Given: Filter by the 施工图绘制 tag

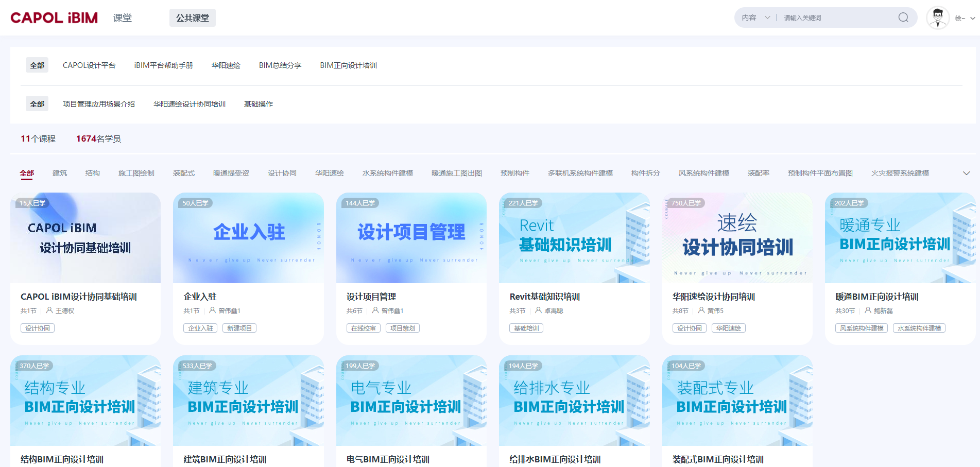Looking at the screenshot, I should tap(136, 173).
